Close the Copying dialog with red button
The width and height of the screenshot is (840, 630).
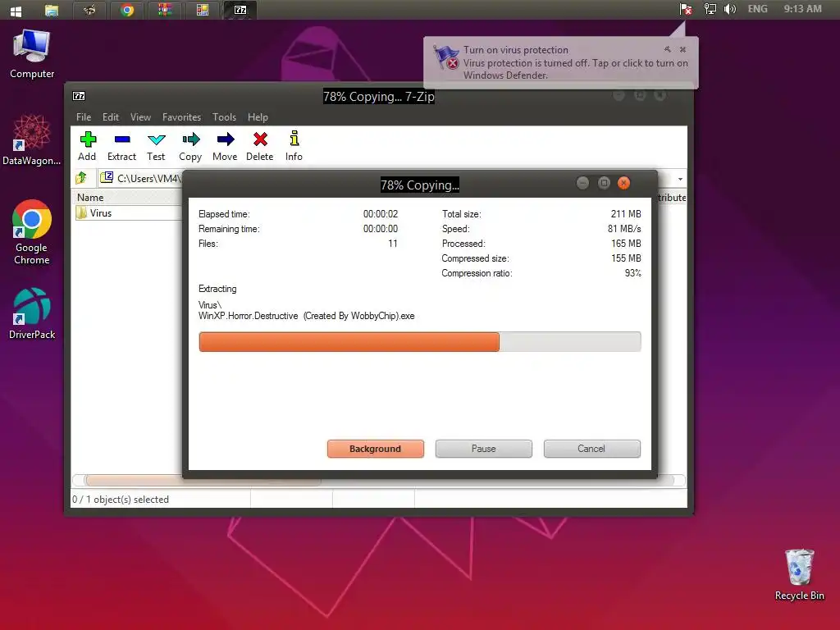pos(623,183)
